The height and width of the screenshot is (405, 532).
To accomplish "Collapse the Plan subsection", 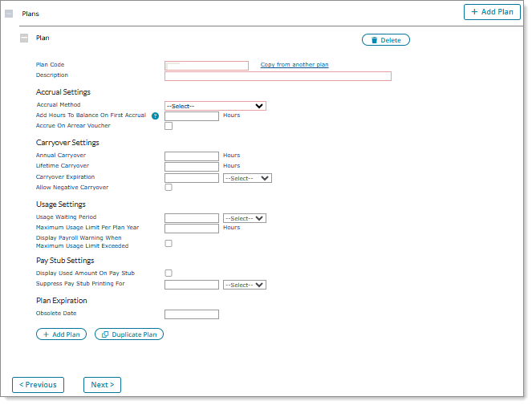I will [x=24, y=38].
